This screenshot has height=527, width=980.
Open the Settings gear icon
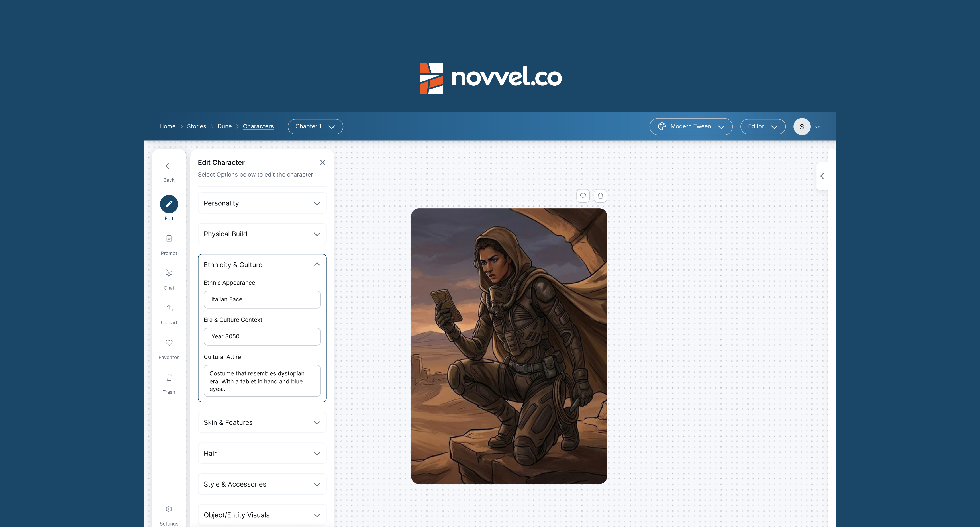tap(169, 509)
